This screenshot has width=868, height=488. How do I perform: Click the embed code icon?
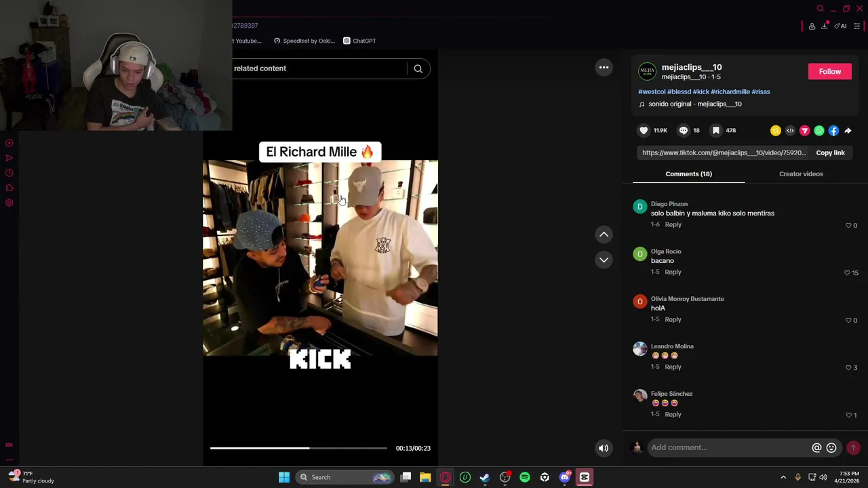(x=790, y=131)
